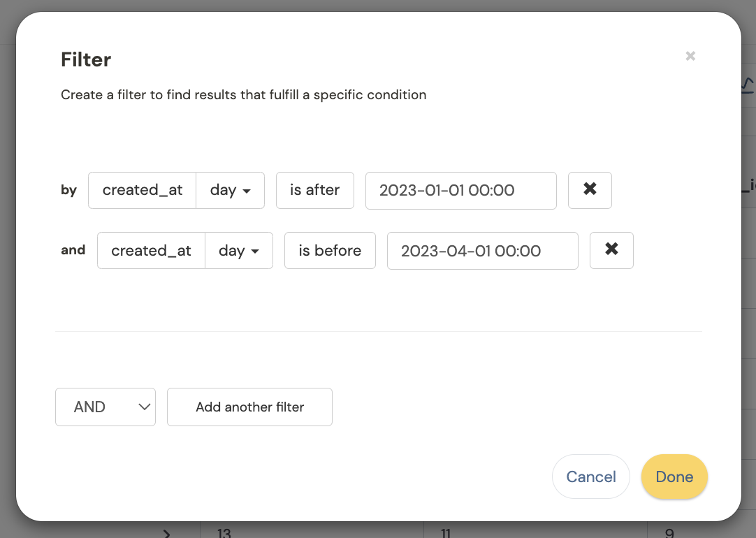The height and width of the screenshot is (538, 756).
Task: Click the delete icon next to 2023-01-01
Action: [590, 190]
